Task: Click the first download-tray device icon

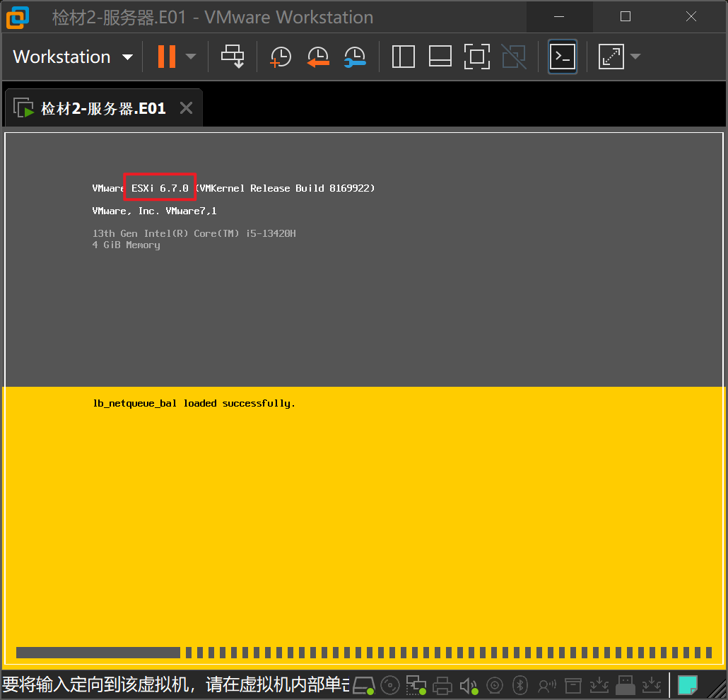Action: coord(599,685)
